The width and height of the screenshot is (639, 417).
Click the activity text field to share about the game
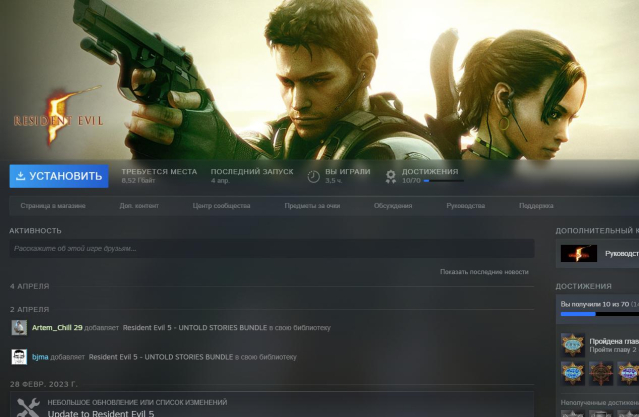click(x=272, y=248)
